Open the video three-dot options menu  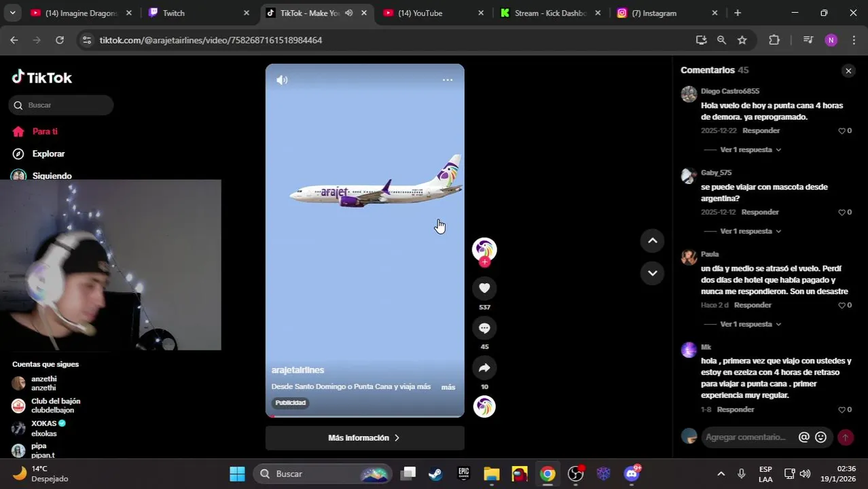click(x=448, y=80)
